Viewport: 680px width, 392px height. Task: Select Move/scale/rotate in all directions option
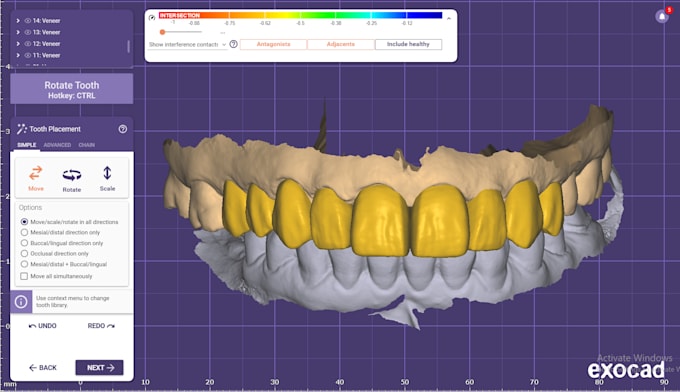(x=24, y=222)
